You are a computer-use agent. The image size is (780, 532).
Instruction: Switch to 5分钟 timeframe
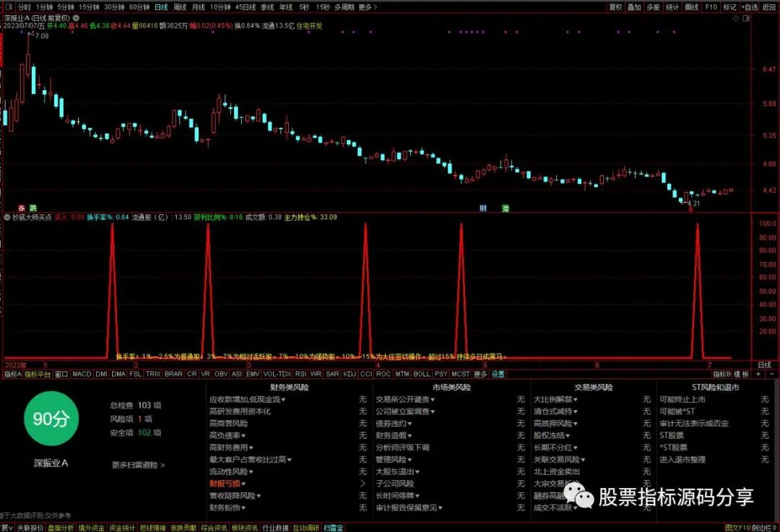[65, 7]
